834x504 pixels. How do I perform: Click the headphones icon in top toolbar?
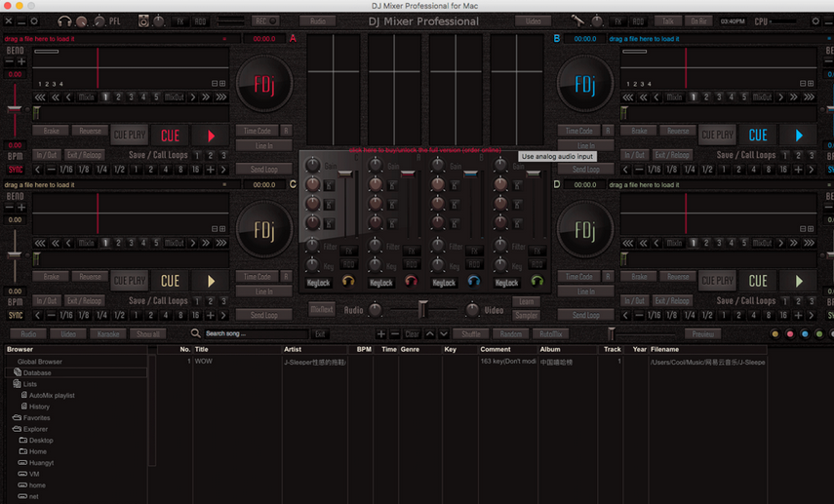coord(64,21)
